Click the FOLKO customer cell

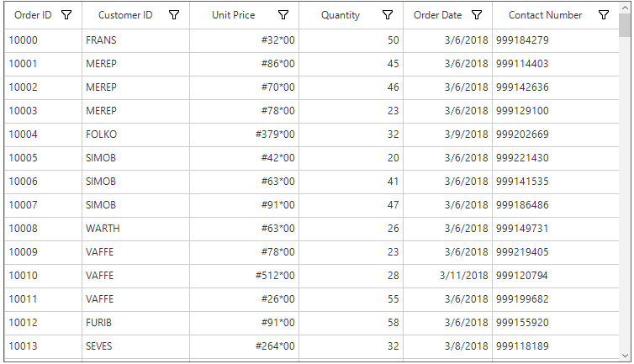click(136, 135)
